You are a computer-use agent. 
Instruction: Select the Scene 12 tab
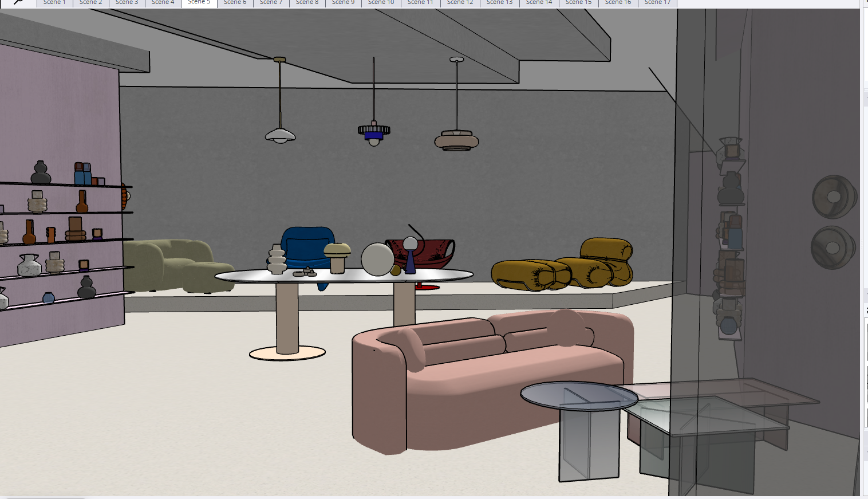[x=460, y=3]
